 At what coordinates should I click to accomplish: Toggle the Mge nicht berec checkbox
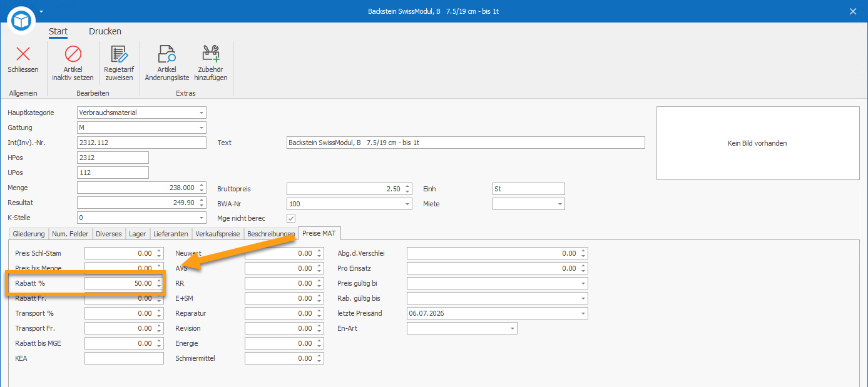tap(291, 218)
